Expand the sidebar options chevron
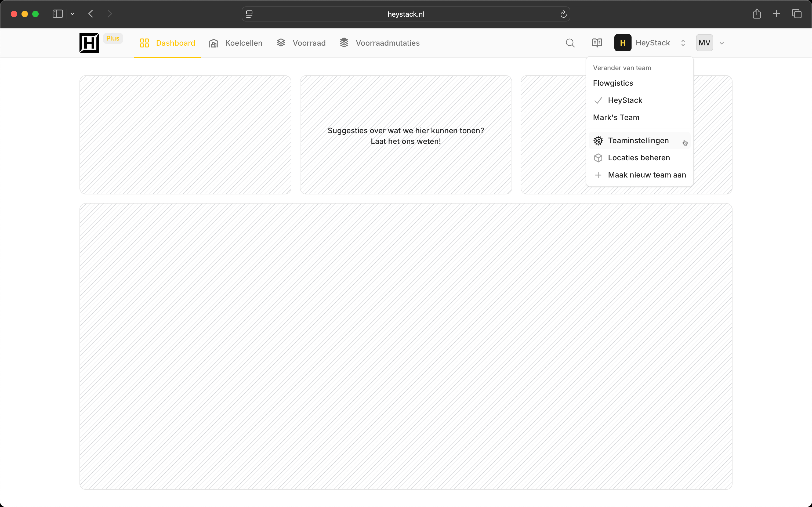Image resolution: width=812 pixels, height=507 pixels. point(73,14)
